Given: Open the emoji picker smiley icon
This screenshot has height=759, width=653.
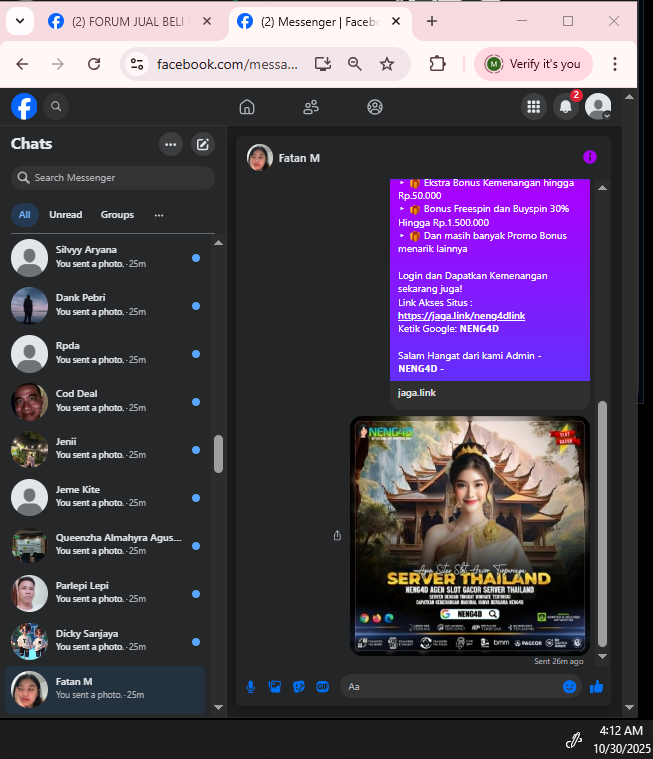Looking at the screenshot, I should click(570, 686).
